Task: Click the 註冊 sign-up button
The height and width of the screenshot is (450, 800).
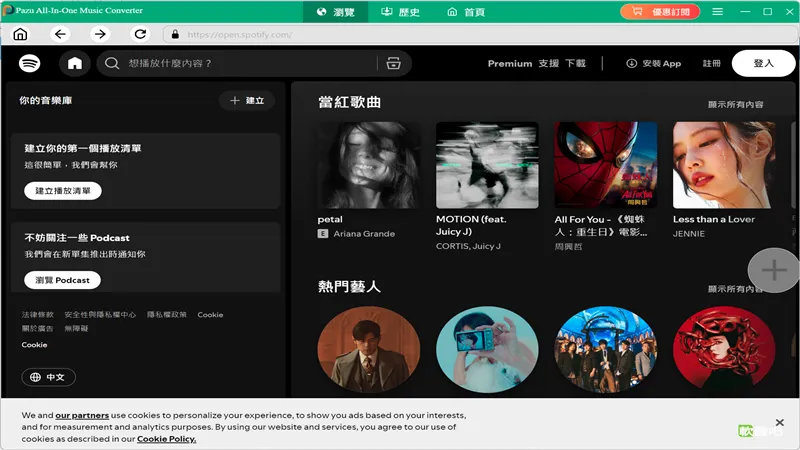Action: click(x=711, y=63)
